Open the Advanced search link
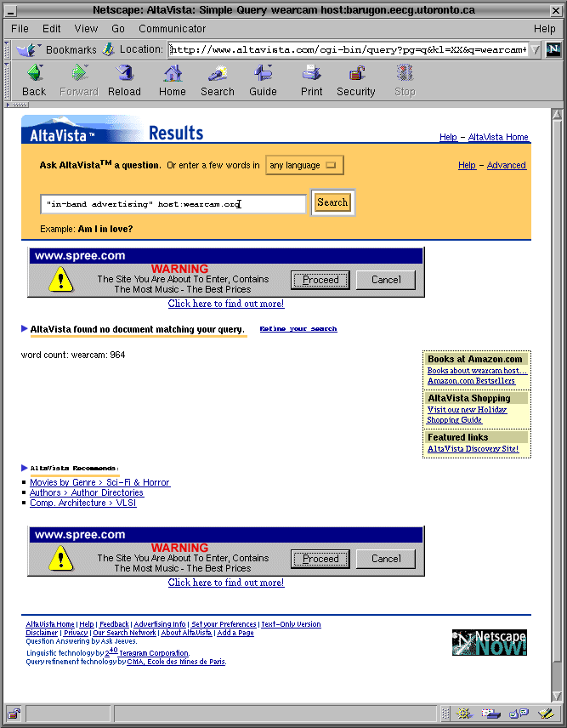Viewport: 567px width, 728px height. pyautogui.click(x=506, y=165)
